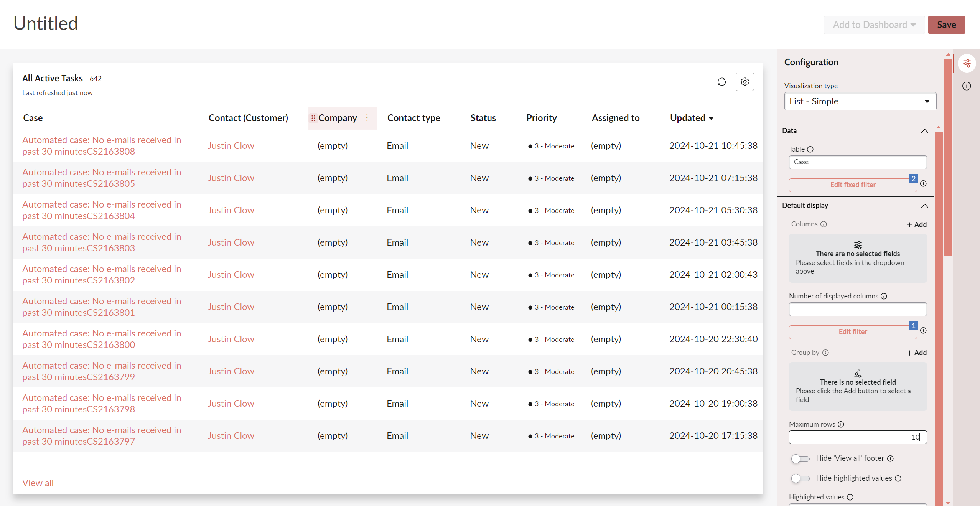
Task: Enable Hide highlighted values
Action: (800, 478)
